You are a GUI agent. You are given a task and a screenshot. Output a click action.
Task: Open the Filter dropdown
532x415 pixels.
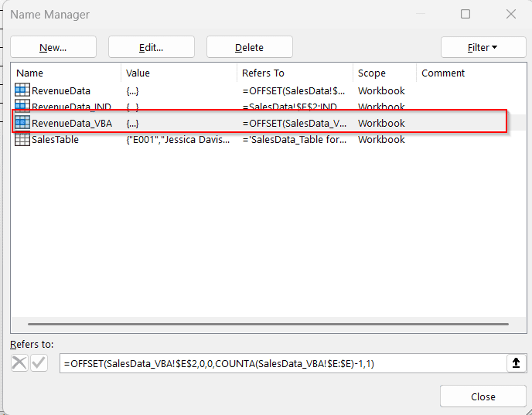tap(483, 47)
